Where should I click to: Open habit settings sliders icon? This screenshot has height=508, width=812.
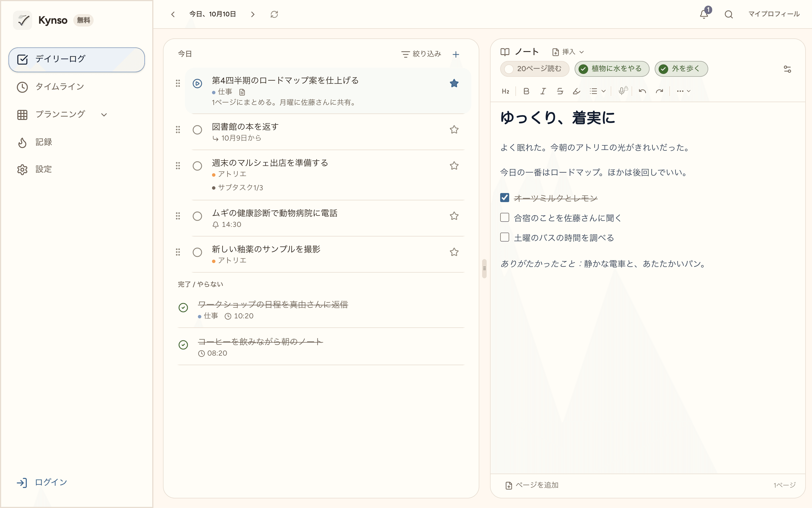click(x=787, y=69)
